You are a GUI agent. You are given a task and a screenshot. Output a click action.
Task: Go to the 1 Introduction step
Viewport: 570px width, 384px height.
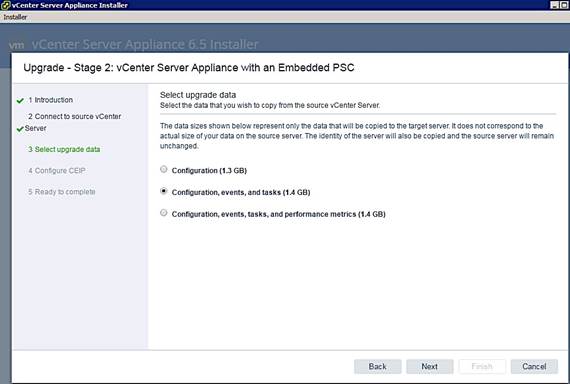[51, 100]
